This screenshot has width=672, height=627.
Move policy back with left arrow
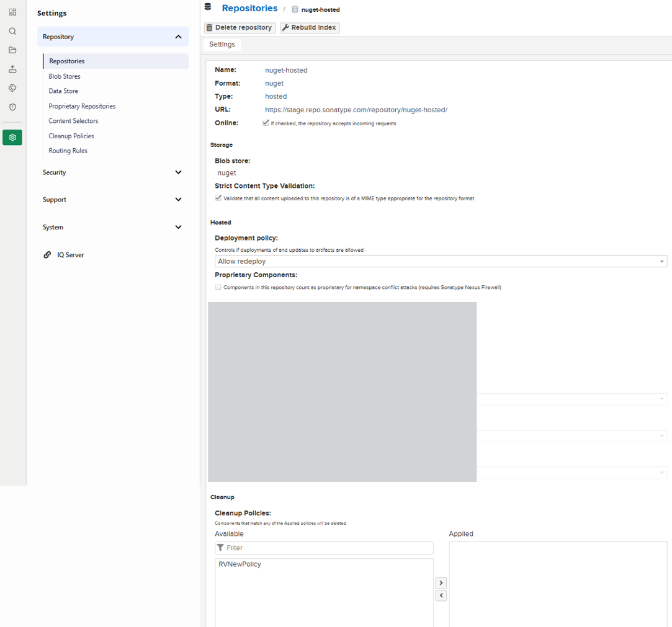pos(441,595)
